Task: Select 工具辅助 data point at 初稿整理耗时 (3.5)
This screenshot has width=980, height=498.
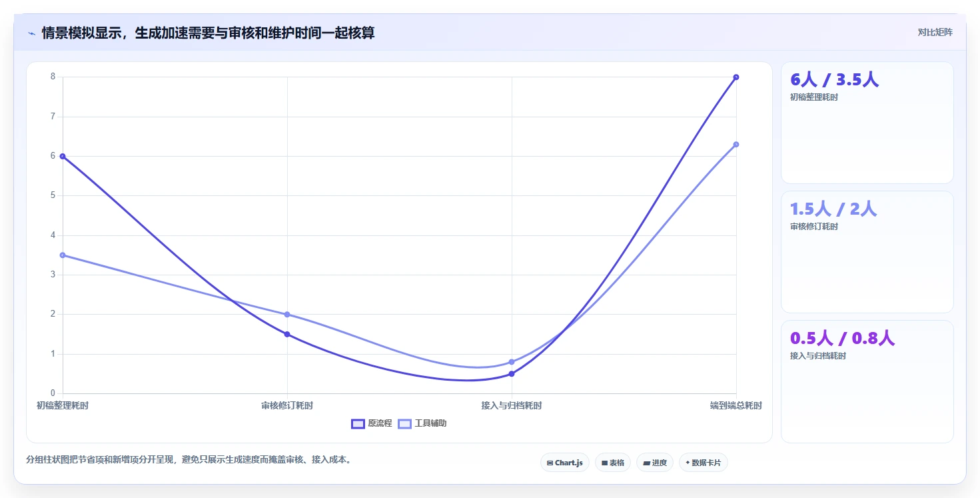Action: (x=63, y=255)
